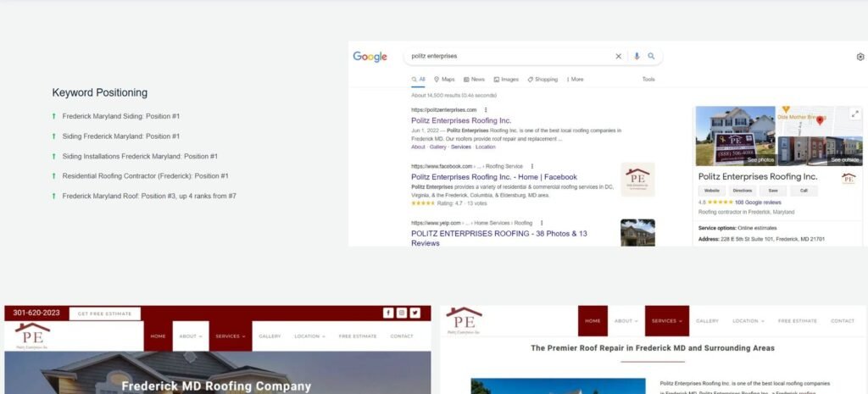Click the Save button in knowledge panel
868x394 pixels.
pyautogui.click(x=773, y=191)
